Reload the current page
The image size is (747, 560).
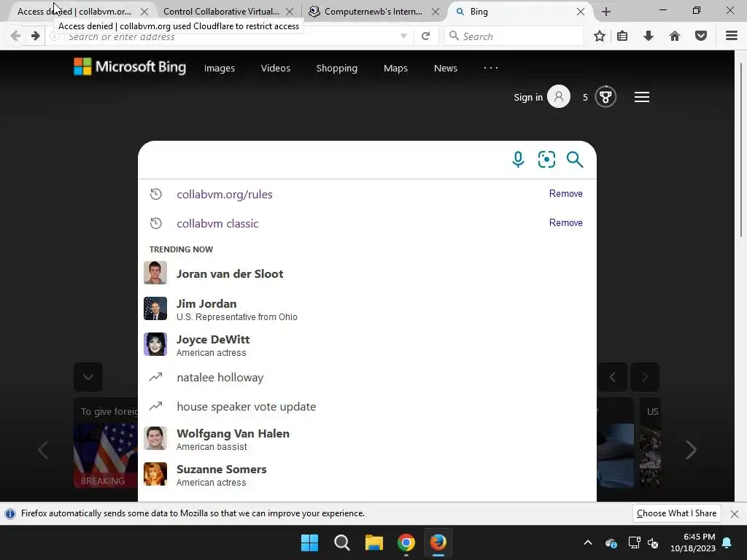coord(426,36)
